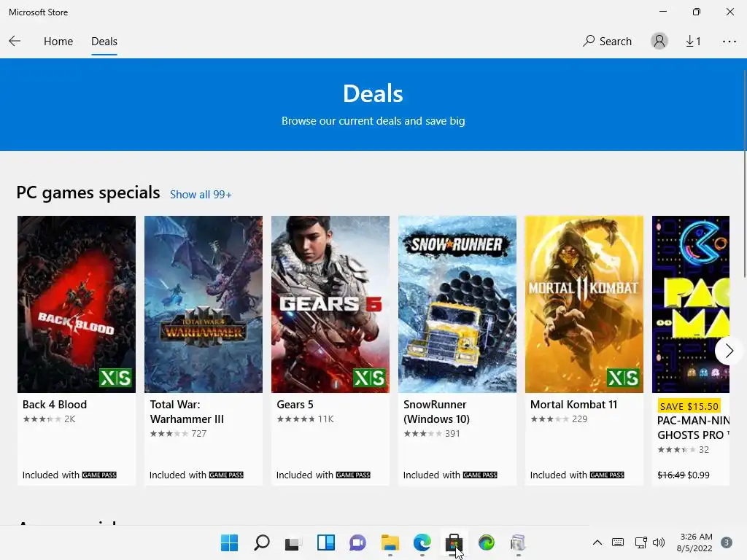Open Total War: Warhammer III cover art
The image size is (747, 560).
(204, 304)
